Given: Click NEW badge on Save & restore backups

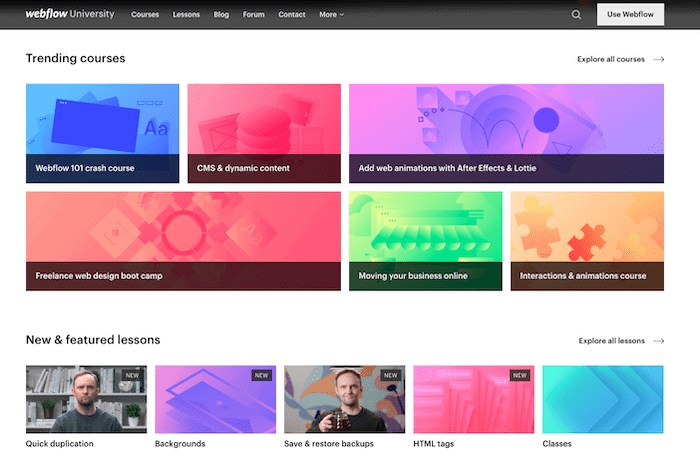Looking at the screenshot, I should pos(391,375).
